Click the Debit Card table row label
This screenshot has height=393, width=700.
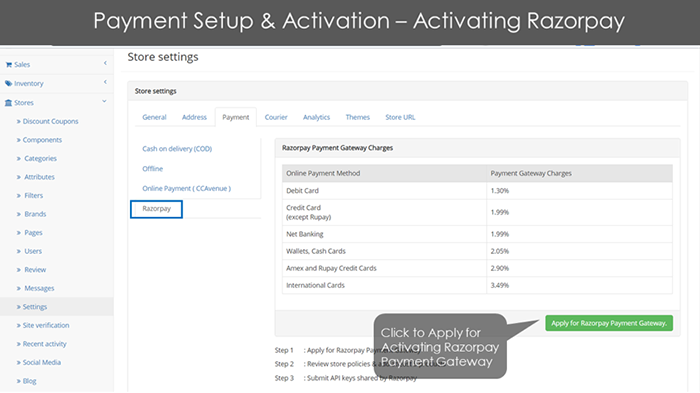click(x=302, y=191)
